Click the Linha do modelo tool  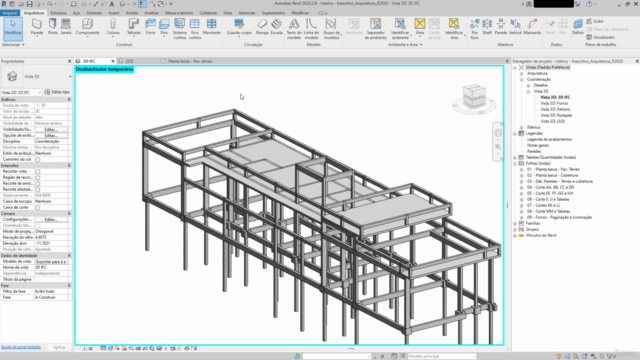[311, 29]
